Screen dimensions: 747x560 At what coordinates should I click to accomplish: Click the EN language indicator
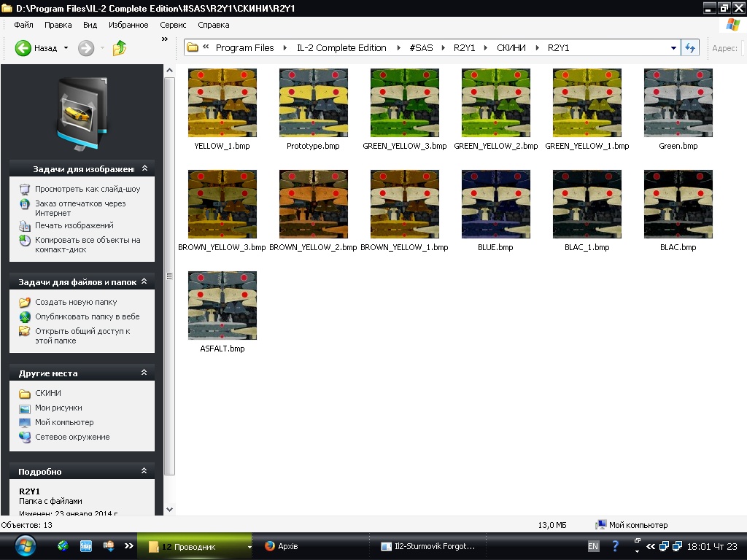[593, 546]
